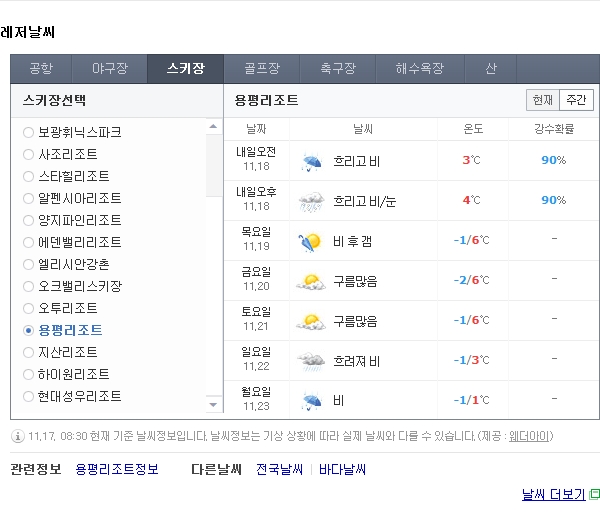
Task: Click 비 후 갬 weather text
Action: [x=352, y=241]
